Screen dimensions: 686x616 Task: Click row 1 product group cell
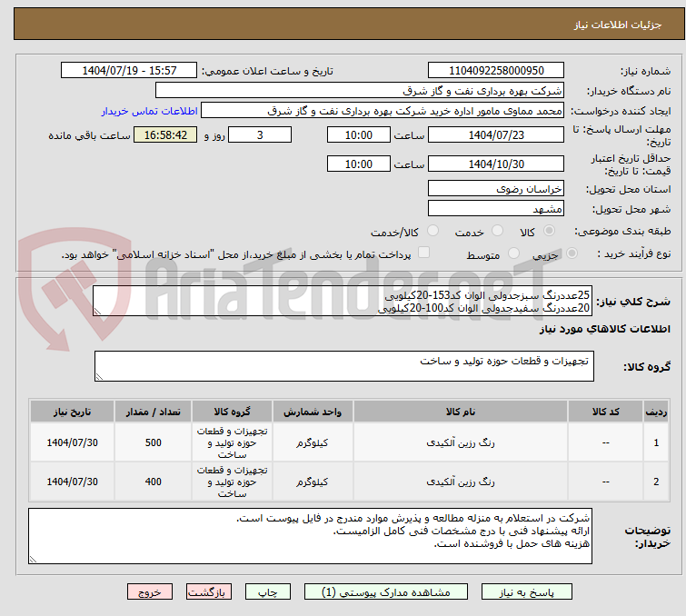pos(232,442)
